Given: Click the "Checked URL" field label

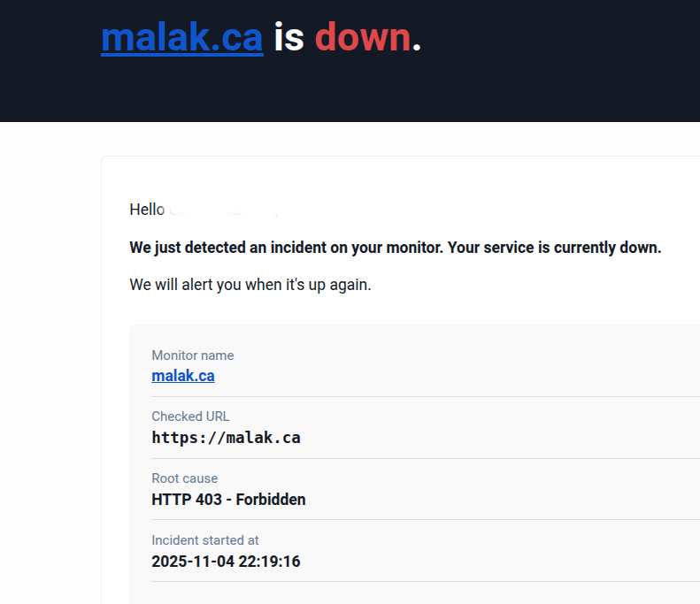Looking at the screenshot, I should coord(190,417).
